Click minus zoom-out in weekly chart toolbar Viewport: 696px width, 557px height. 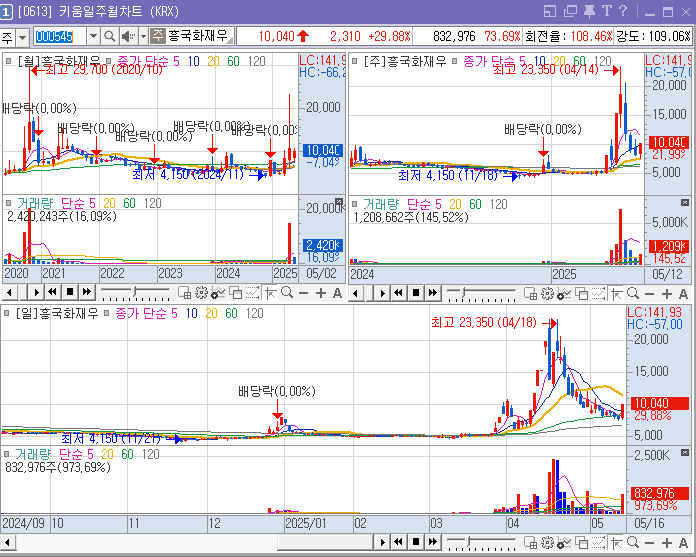649,294
